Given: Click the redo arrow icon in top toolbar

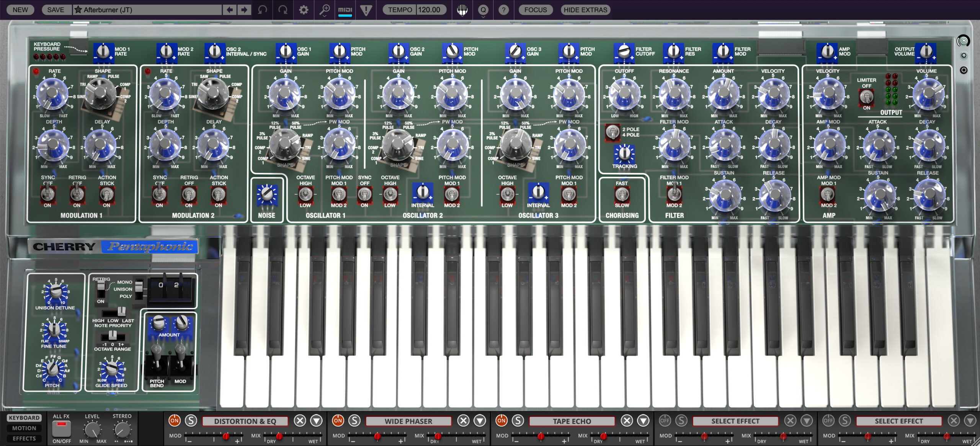Looking at the screenshot, I should [x=283, y=10].
